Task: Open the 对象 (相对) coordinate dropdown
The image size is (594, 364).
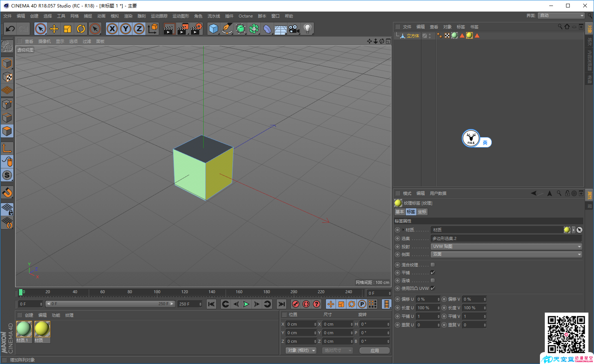Action: 301,350
